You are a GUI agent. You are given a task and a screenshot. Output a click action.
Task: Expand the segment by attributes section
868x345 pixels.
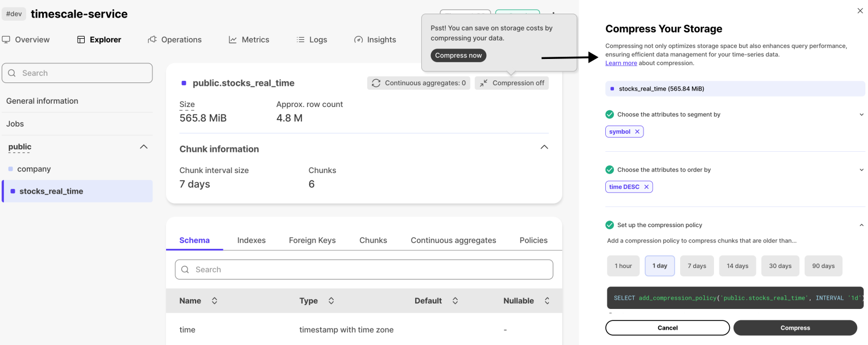click(x=861, y=115)
